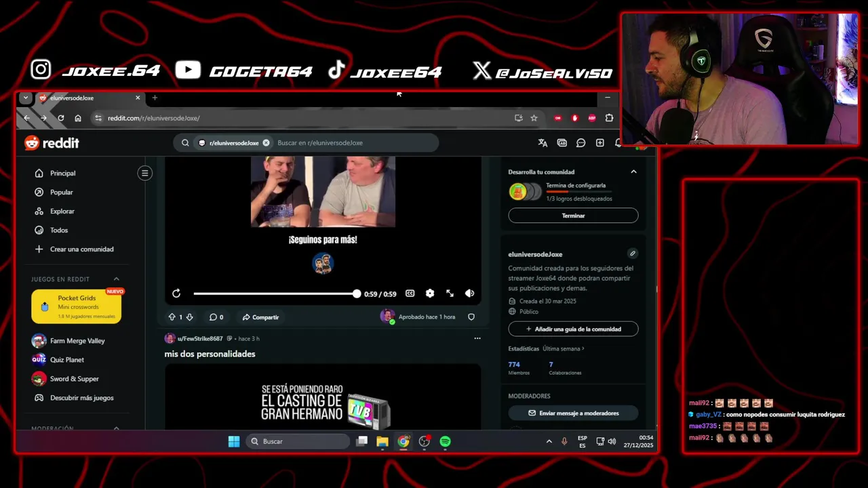Image resolution: width=868 pixels, height=488 pixels.
Task: Open the Chrome extensions puzzle menu
Action: (609, 118)
